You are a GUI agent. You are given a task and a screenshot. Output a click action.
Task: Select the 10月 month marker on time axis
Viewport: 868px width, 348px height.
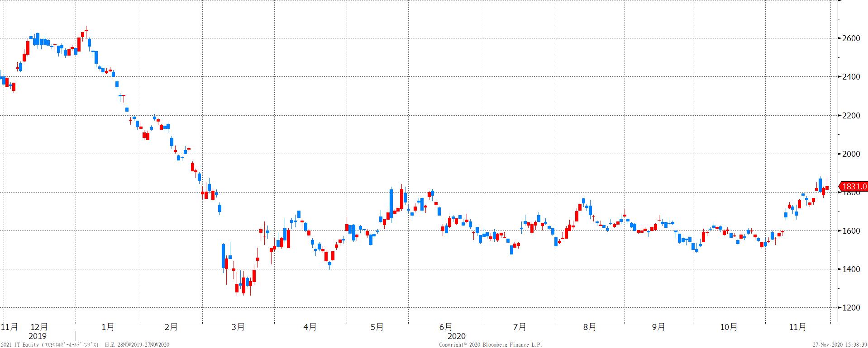(729, 327)
